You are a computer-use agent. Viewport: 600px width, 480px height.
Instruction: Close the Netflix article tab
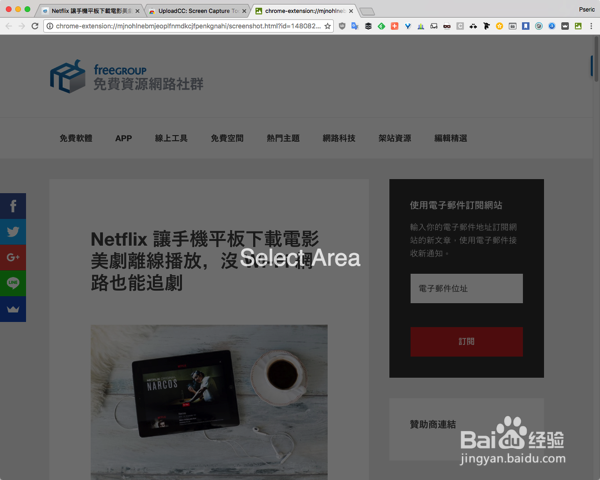(137, 11)
